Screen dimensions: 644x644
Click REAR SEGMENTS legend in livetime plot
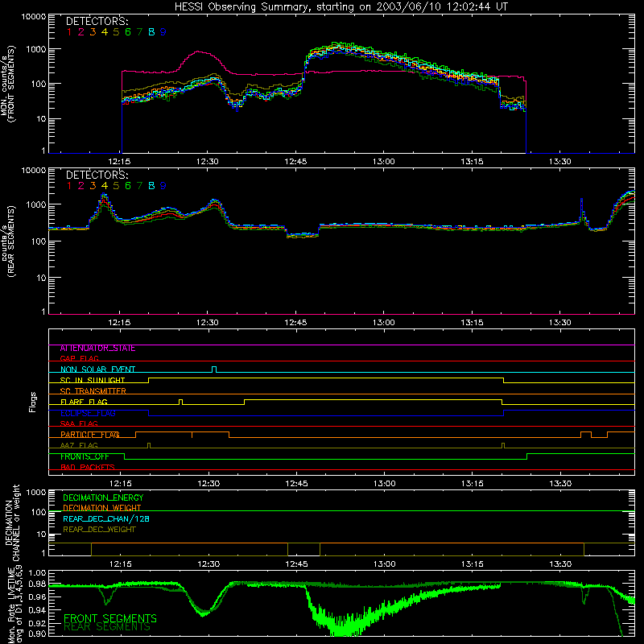pyautogui.click(x=107, y=627)
